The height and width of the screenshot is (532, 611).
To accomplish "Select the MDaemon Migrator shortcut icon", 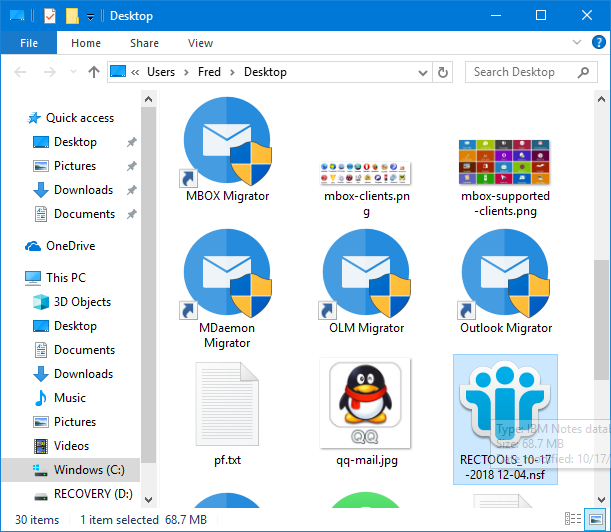I will tap(227, 274).
